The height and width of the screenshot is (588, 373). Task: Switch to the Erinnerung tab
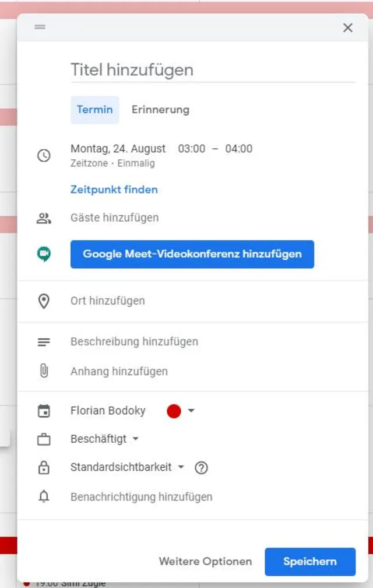tap(160, 110)
